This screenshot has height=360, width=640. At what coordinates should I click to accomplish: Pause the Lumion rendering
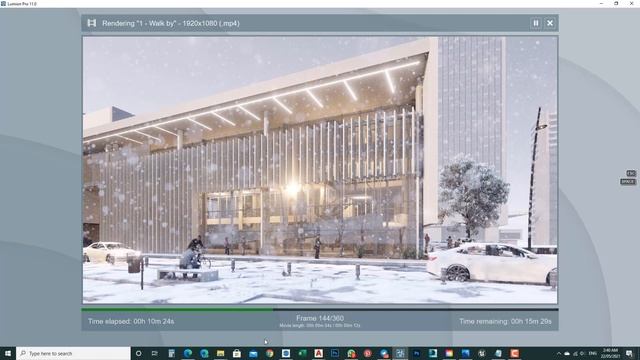tap(536, 23)
